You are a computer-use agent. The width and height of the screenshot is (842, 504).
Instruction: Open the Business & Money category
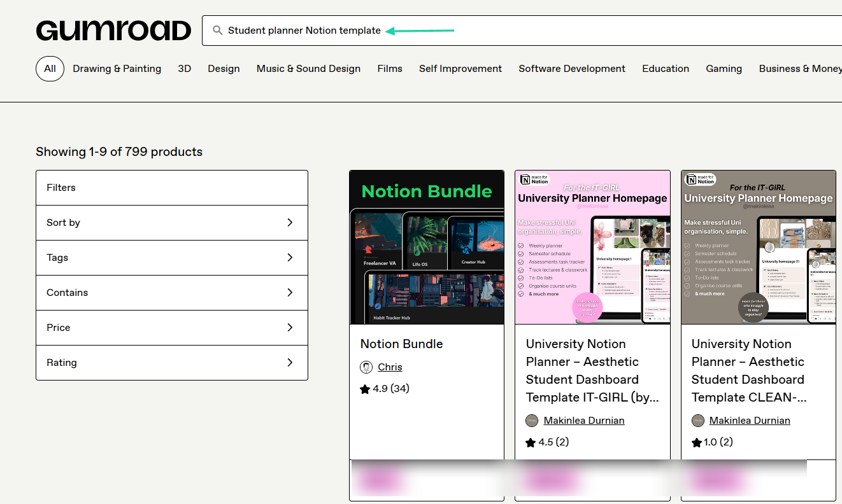pyautogui.click(x=801, y=69)
